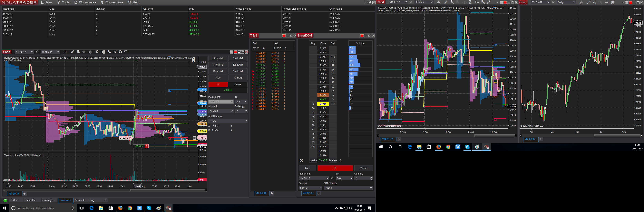Viewport: 644px width, 212px height.
Task: Open the Tools menu
Action: 63,2
